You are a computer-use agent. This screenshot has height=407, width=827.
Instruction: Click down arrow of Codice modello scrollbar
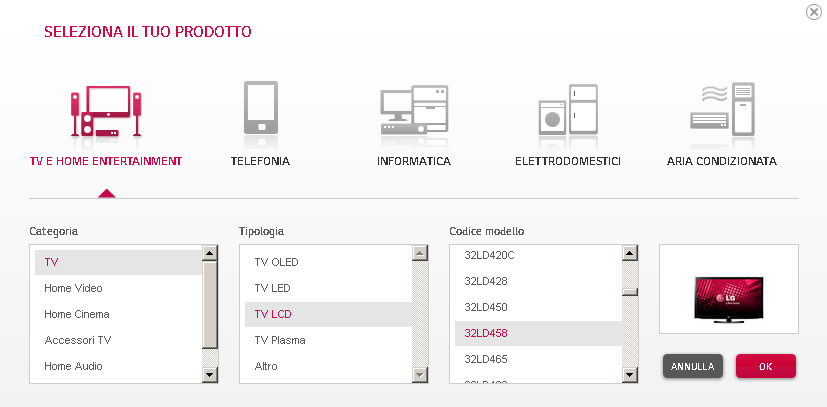pos(630,375)
